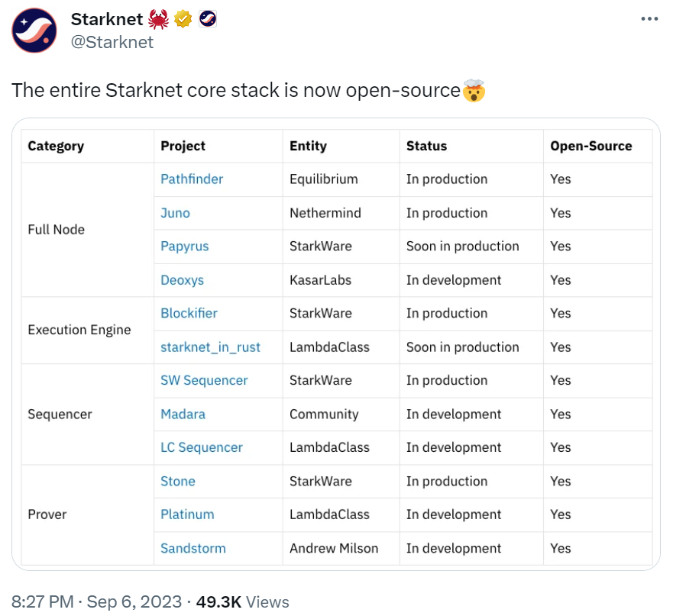Open the Deoxys link by KasarLabs
Screen dimensions: 673x616
pos(182,280)
